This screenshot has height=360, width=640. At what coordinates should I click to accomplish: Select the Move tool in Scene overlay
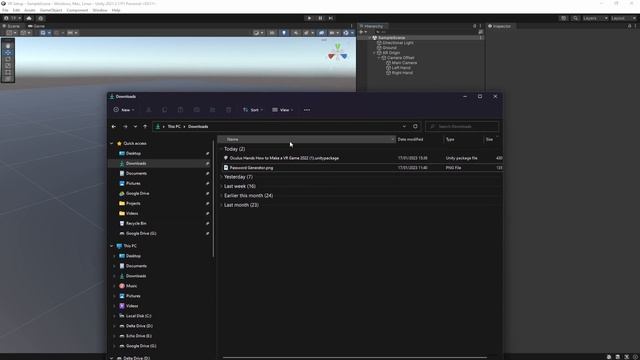(8, 53)
